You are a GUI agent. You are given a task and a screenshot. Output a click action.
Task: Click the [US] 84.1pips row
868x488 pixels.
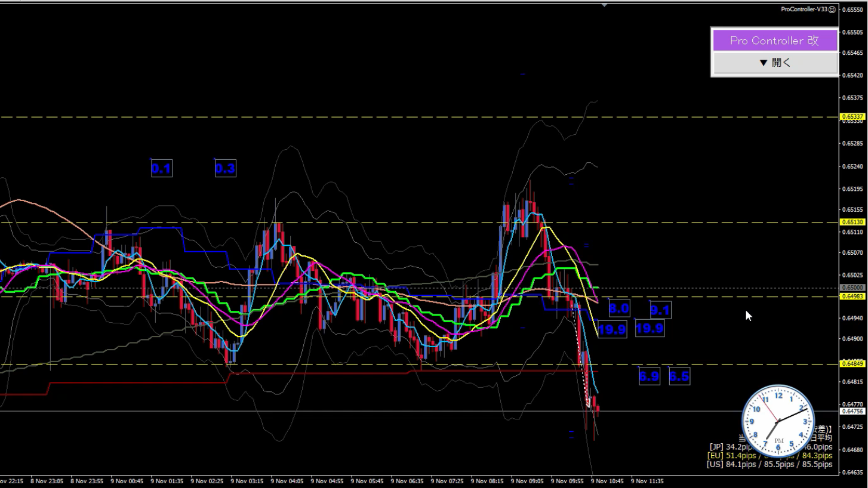click(x=769, y=464)
